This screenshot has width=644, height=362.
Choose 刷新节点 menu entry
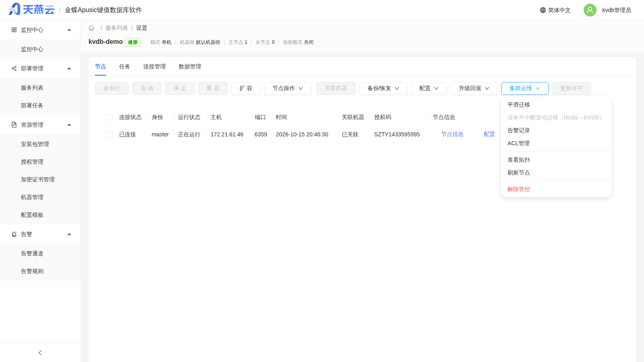click(556, 173)
